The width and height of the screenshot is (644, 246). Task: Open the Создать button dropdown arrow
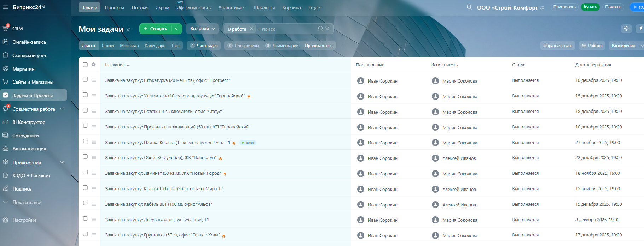point(177,29)
